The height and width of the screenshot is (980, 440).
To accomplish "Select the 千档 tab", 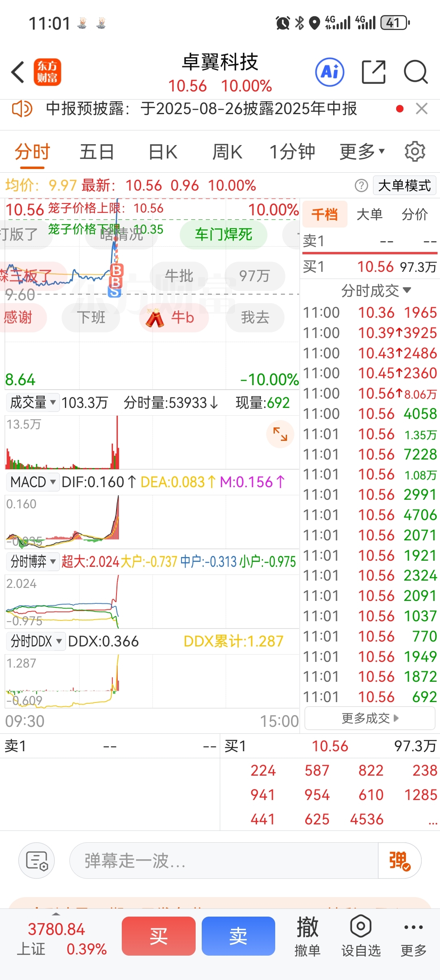I will [325, 214].
